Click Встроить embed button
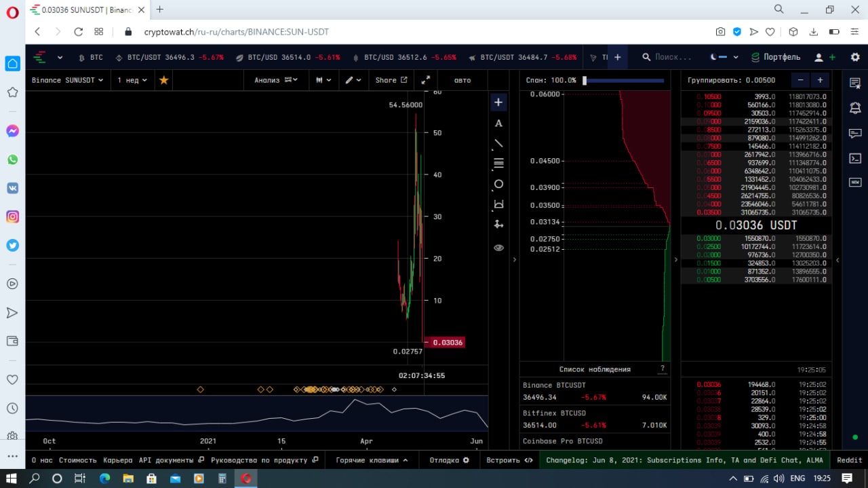868x488 pixels. pyautogui.click(x=509, y=460)
